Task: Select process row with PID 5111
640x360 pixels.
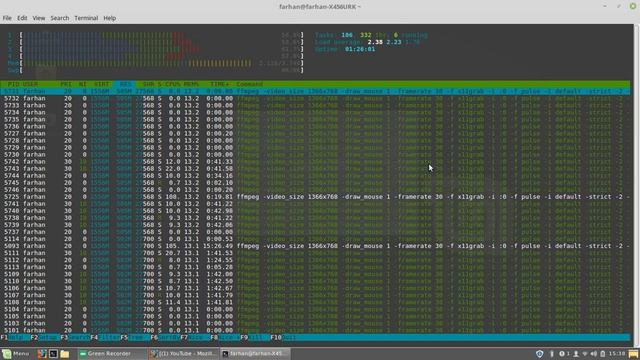Action: [x=315, y=253]
